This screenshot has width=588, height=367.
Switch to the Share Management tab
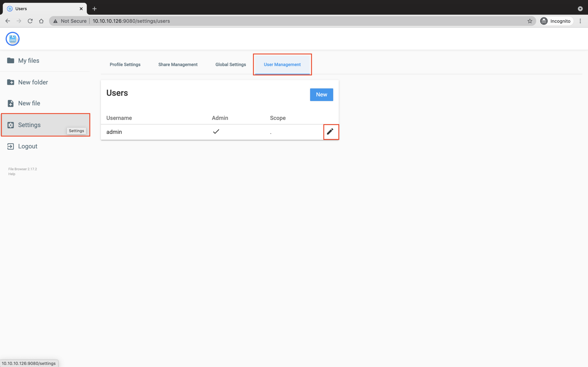[178, 64]
